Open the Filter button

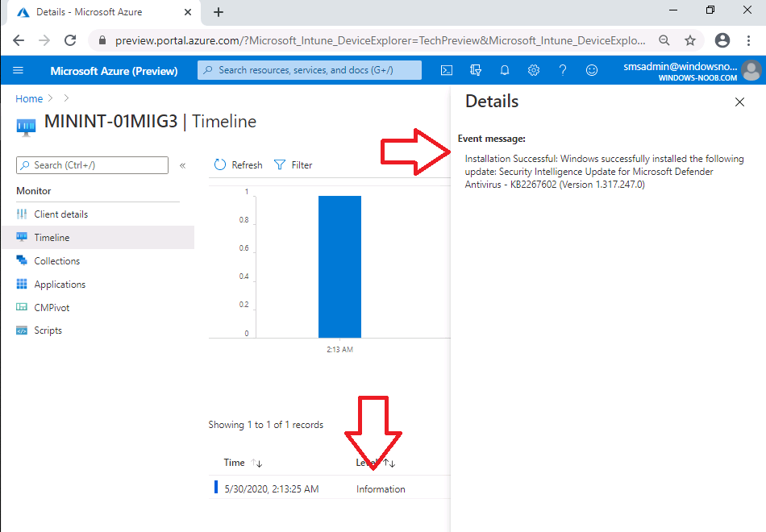293,165
